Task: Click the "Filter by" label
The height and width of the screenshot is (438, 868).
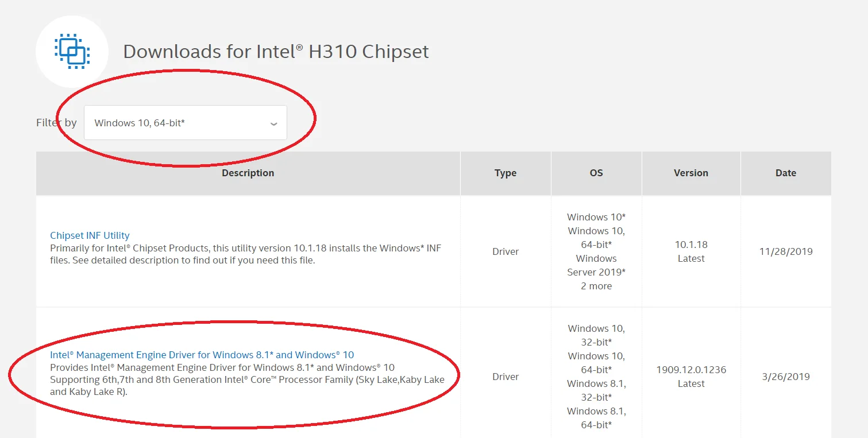Action: click(x=56, y=122)
